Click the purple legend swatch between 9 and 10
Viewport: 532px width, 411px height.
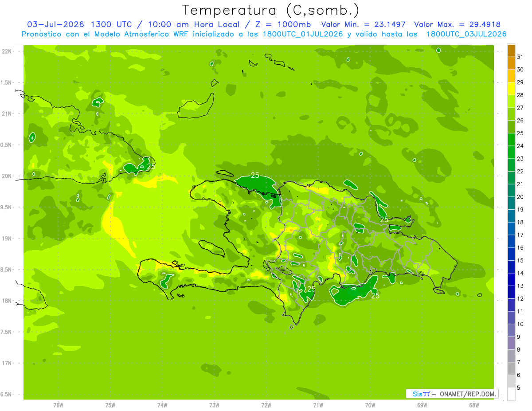pyautogui.click(x=511, y=331)
